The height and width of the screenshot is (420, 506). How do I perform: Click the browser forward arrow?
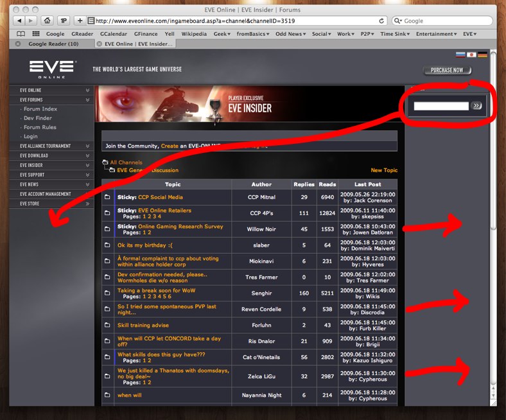tap(31, 21)
